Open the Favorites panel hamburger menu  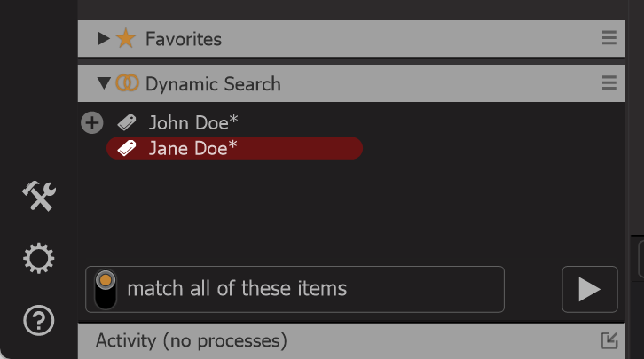point(609,38)
